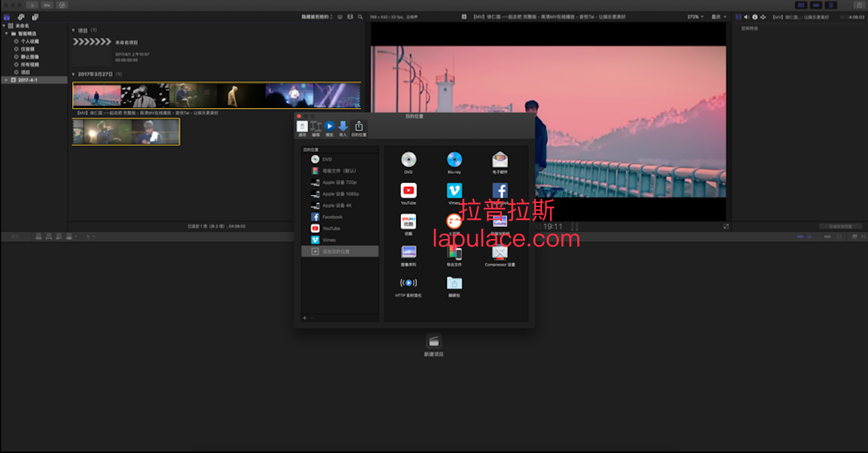Toggle the filmstrip/list clip appearance button

click(x=341, y=16)
